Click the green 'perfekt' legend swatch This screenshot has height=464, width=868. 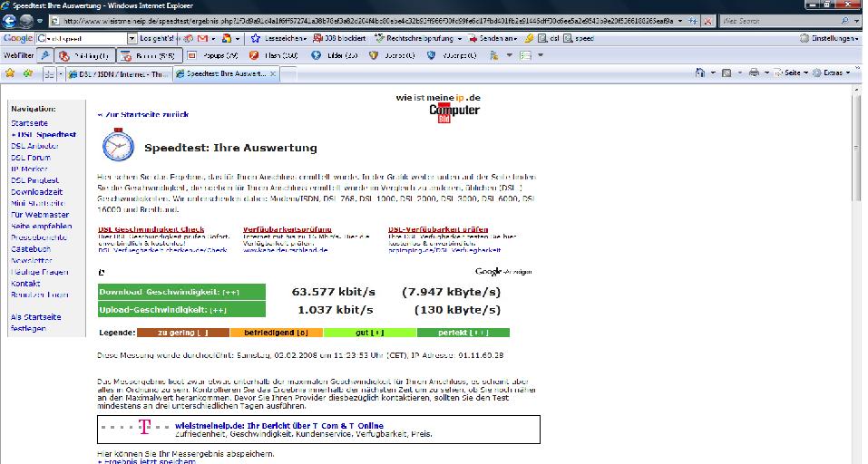point(463,333)
